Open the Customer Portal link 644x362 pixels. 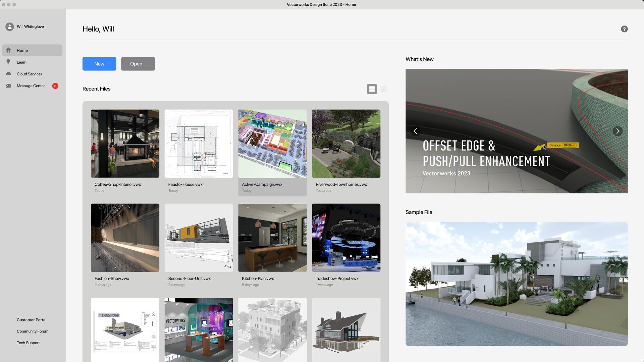(32, 320)
